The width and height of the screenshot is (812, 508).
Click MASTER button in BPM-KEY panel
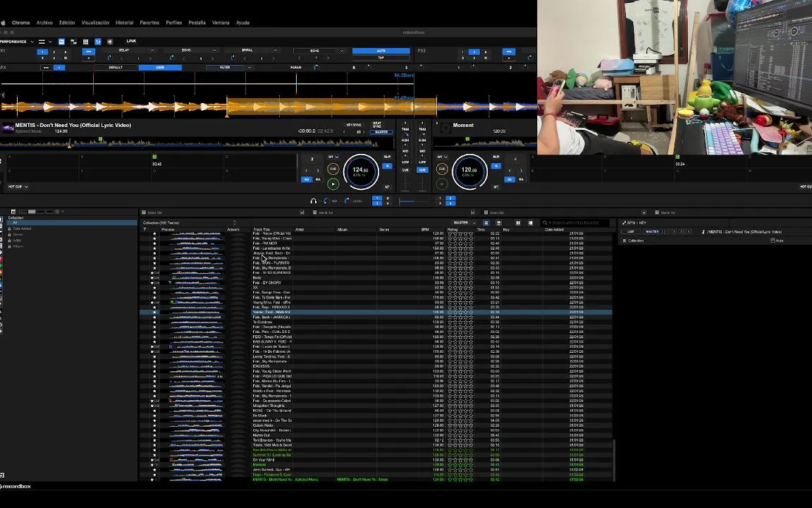coord(653,231)
